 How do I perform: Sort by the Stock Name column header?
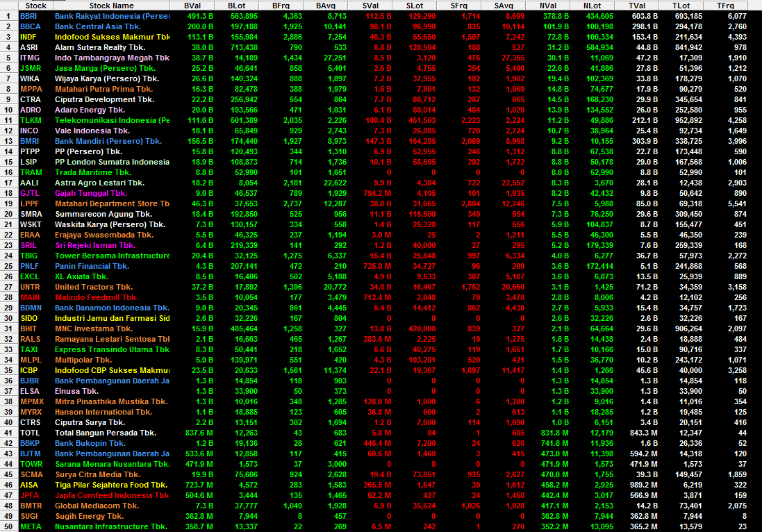[x=111, y=6]
